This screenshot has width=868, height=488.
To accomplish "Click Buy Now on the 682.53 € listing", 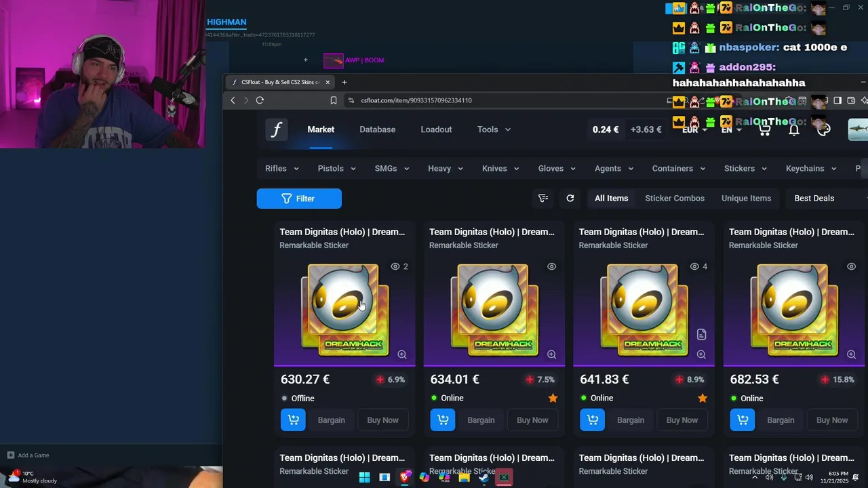I will coord(832,420).
